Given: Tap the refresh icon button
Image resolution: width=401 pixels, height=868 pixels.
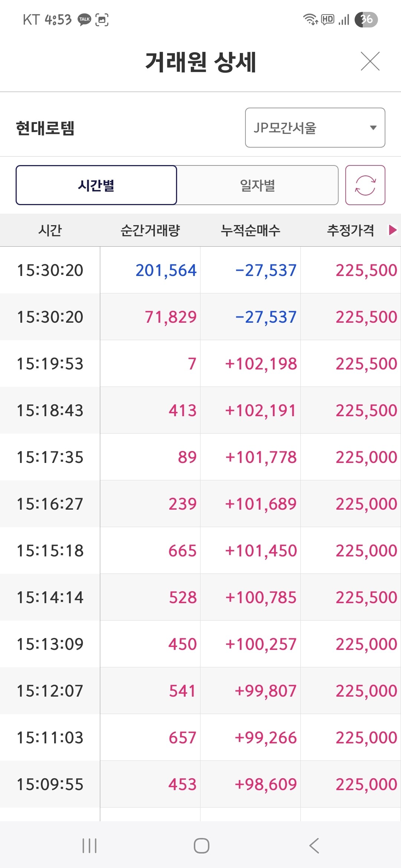Looking at the screenshot, I should point(365,185).
